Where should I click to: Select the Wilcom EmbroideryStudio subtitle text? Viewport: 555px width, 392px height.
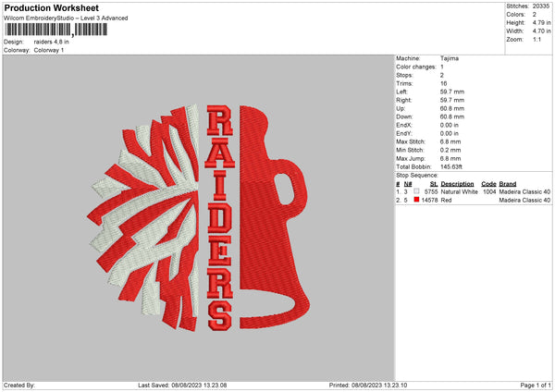click(66, 18)
